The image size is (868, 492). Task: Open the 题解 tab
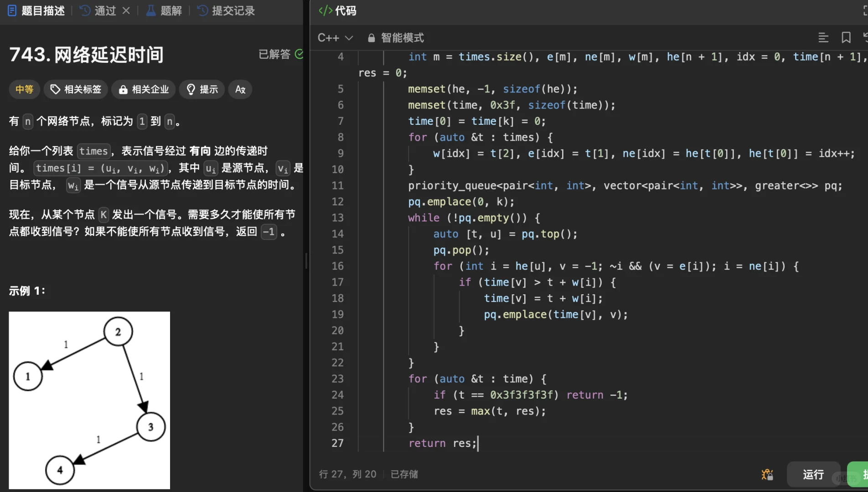click(x=164, y=10)
